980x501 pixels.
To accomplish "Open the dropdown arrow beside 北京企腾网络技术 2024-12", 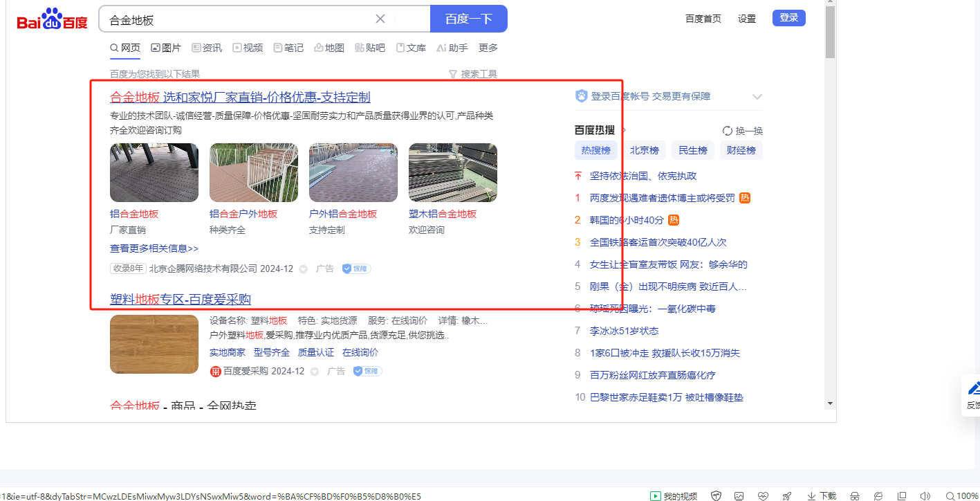I will (x=303, y=269).
